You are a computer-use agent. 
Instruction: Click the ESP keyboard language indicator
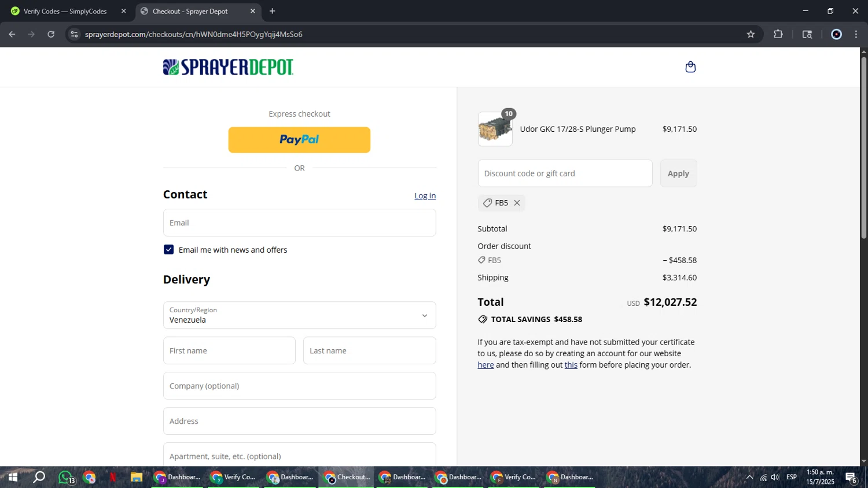[792, 477]
